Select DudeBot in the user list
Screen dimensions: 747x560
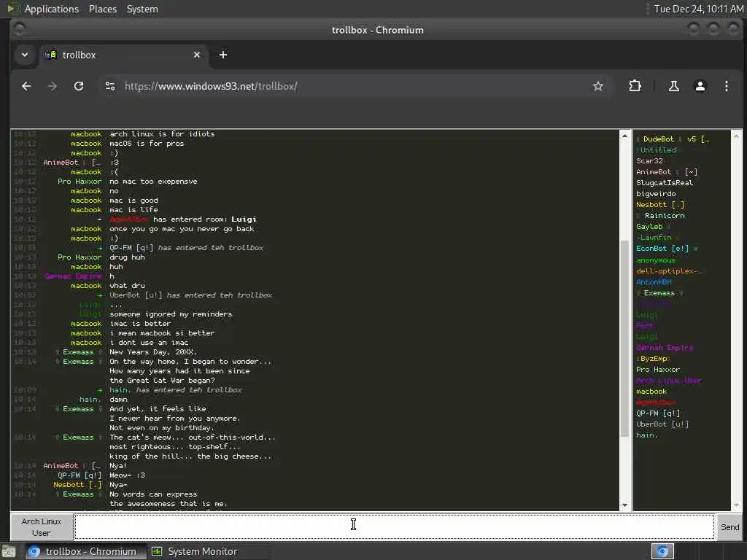[x=673, y=139]
